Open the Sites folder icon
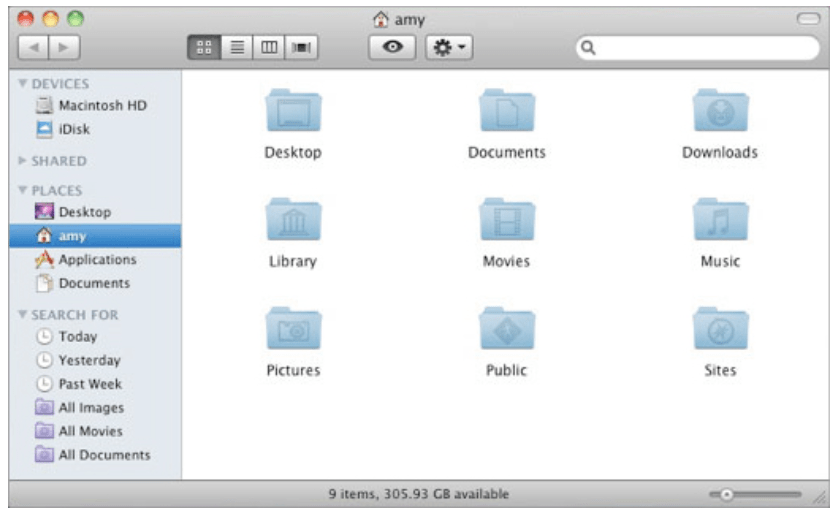 coord(720,329)
